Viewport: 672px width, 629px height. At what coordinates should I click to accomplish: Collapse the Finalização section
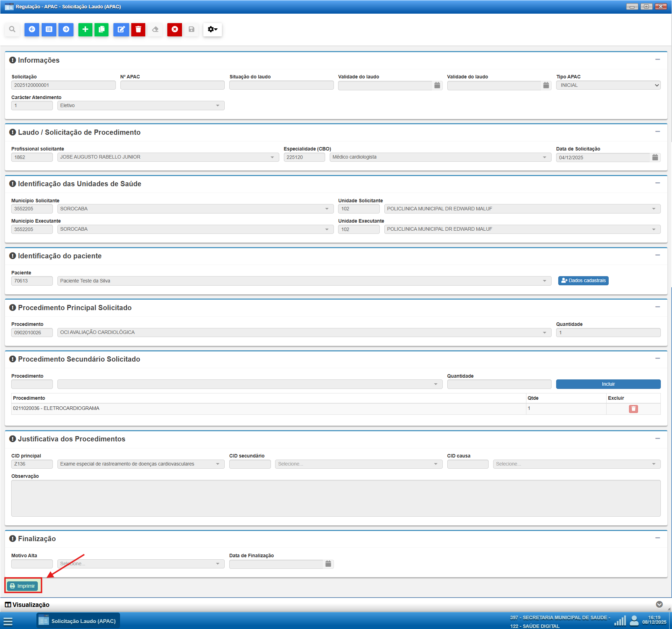pos(658,538)
